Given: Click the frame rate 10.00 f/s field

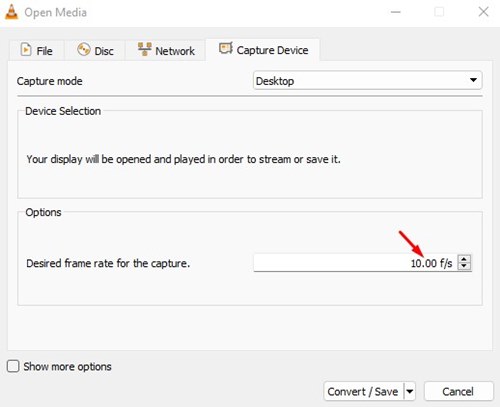Looking at the screenshot, I should (356, 263).
